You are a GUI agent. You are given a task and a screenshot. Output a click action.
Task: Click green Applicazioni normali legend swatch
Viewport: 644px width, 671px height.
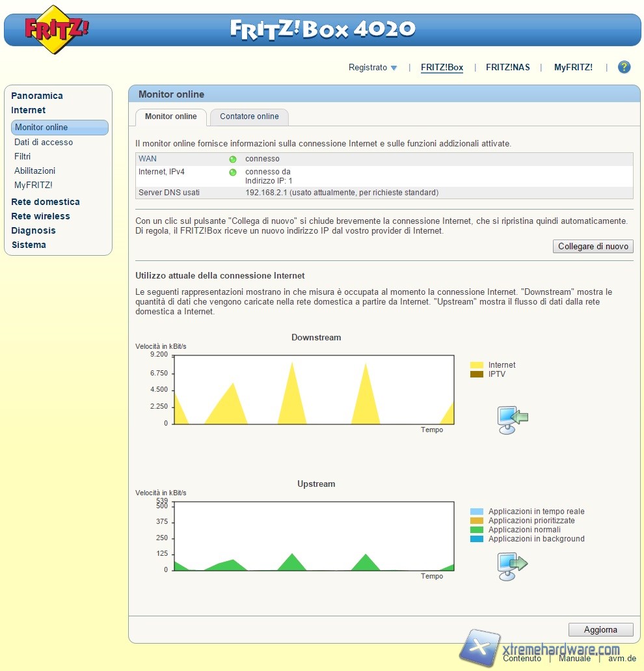[x=477, y=530]
